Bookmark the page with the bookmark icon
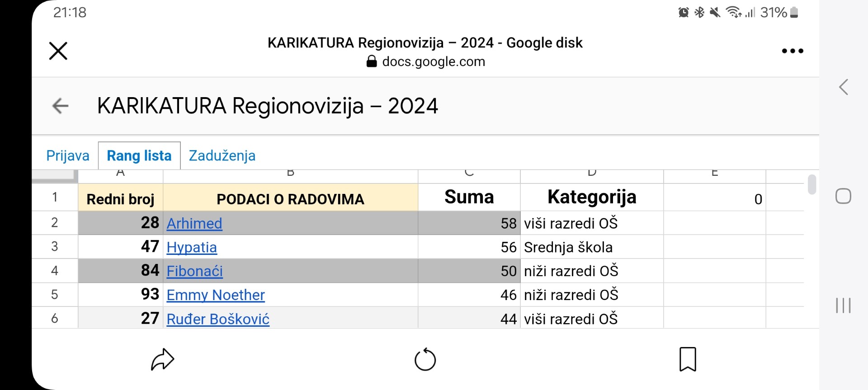 (x=688, y=359)
